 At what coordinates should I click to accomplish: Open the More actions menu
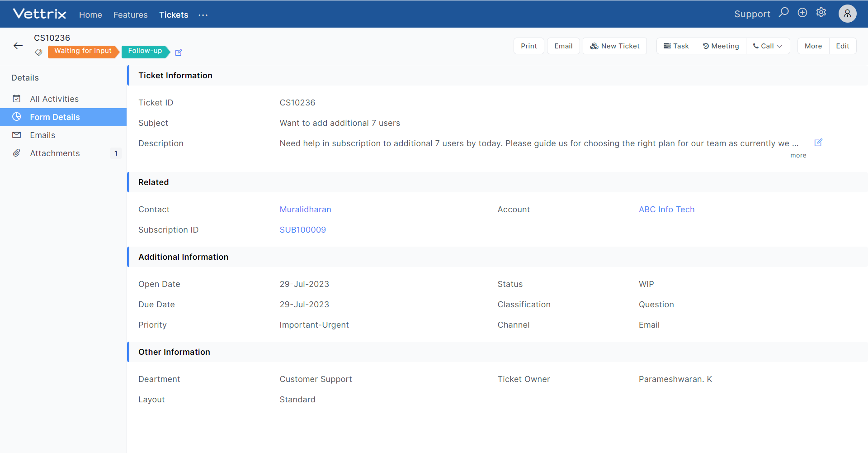click(813, 46)
